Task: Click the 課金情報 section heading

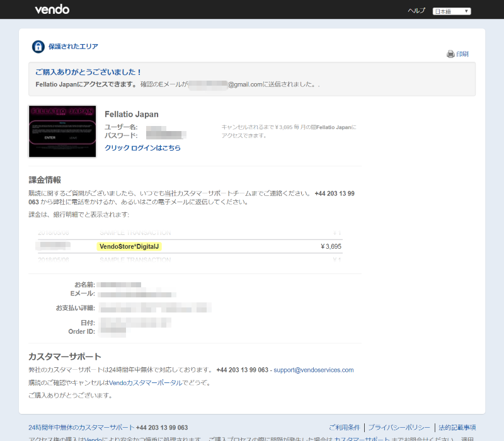Action: [x=45, y=180]
